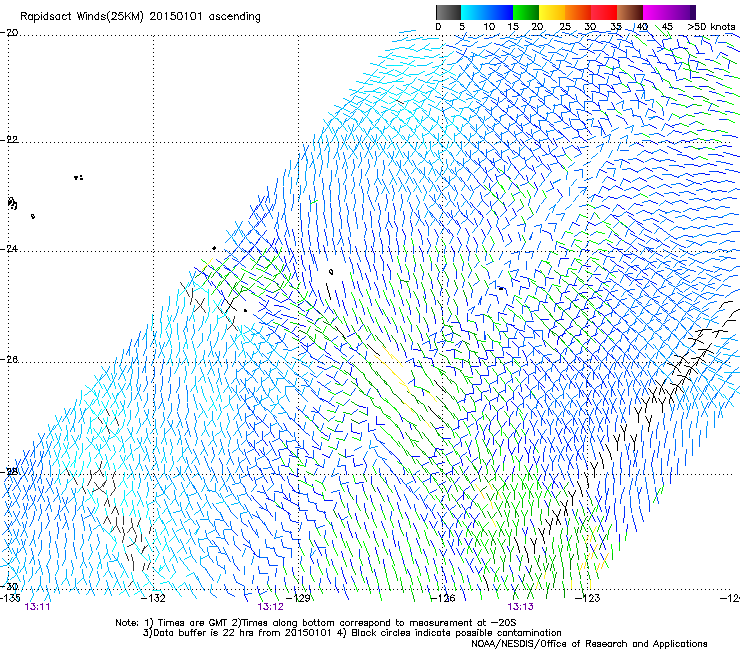This screenshot has width=740, height=650.
Task: Pick the brown 35–40 knots color segment
Action: (630, 12)
